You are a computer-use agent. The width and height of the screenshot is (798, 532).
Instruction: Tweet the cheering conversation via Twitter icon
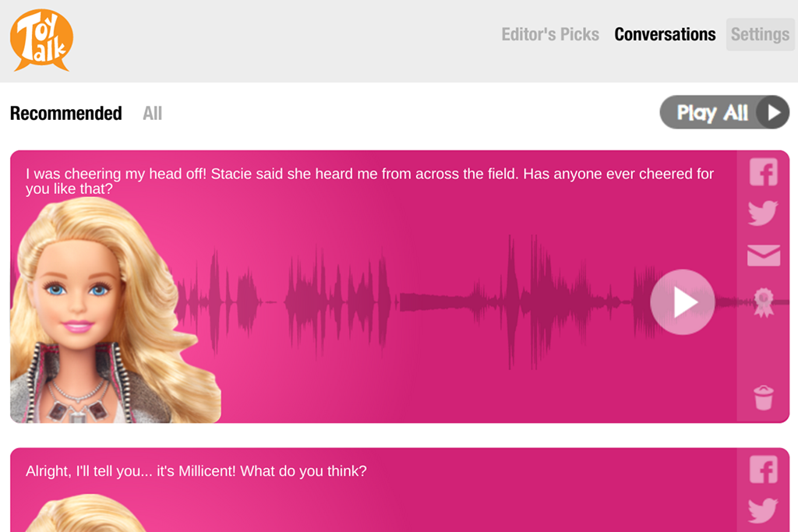coord(763,213)
